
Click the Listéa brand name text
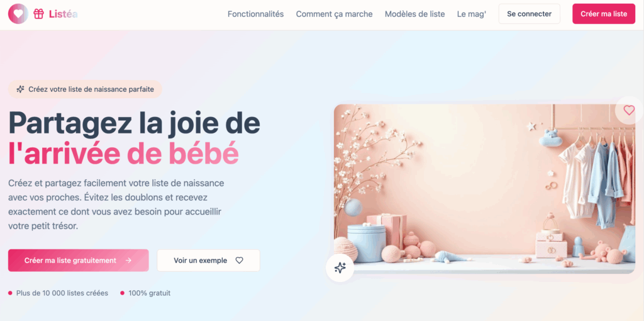64,14
